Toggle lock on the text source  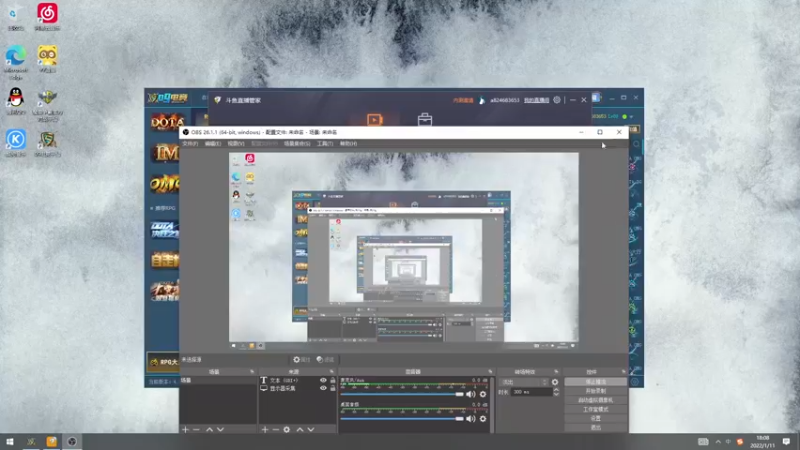pos(333,380)
